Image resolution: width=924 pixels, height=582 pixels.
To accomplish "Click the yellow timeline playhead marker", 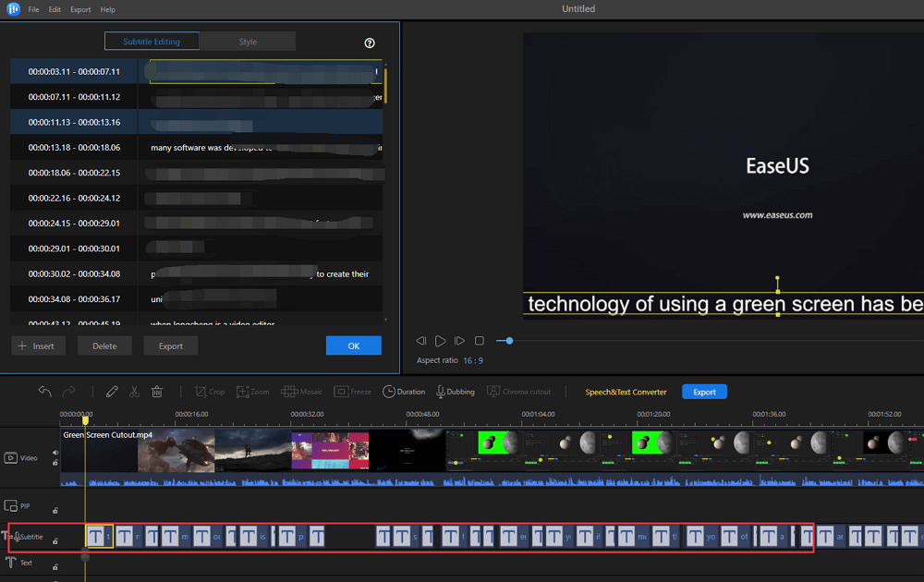I will click(85, 420).
